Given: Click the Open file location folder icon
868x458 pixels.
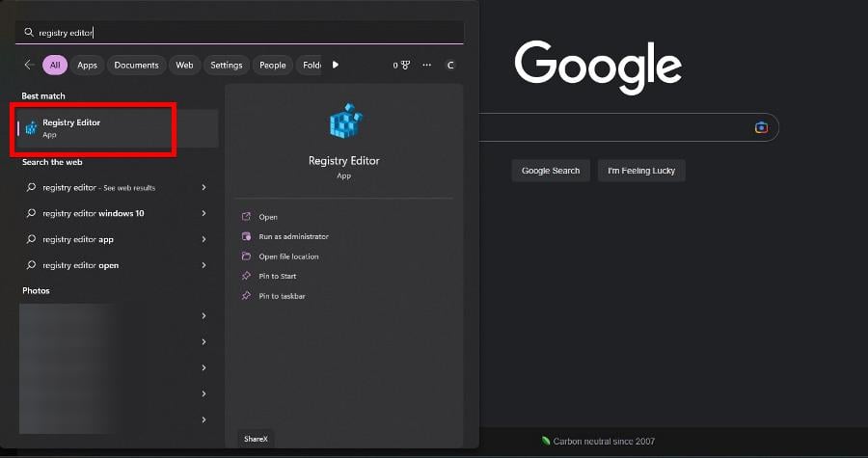Looking at the screenshot, I should click(x=246, y=256).
